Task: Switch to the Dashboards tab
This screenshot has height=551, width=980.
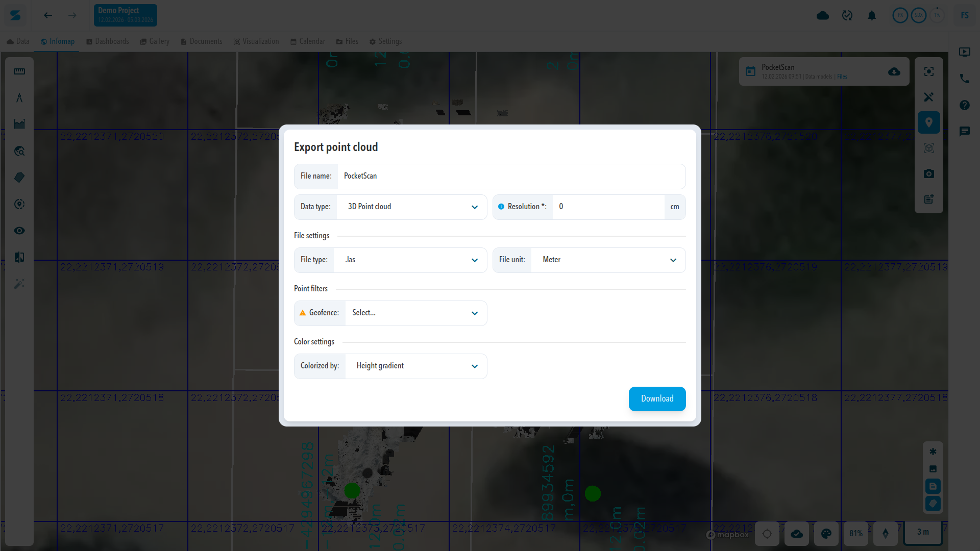Action: [108, 41]
